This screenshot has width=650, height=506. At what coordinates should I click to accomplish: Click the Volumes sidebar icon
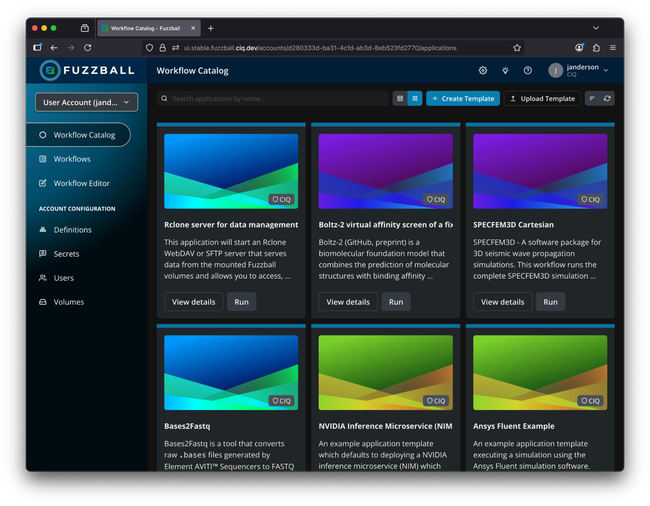43,302
